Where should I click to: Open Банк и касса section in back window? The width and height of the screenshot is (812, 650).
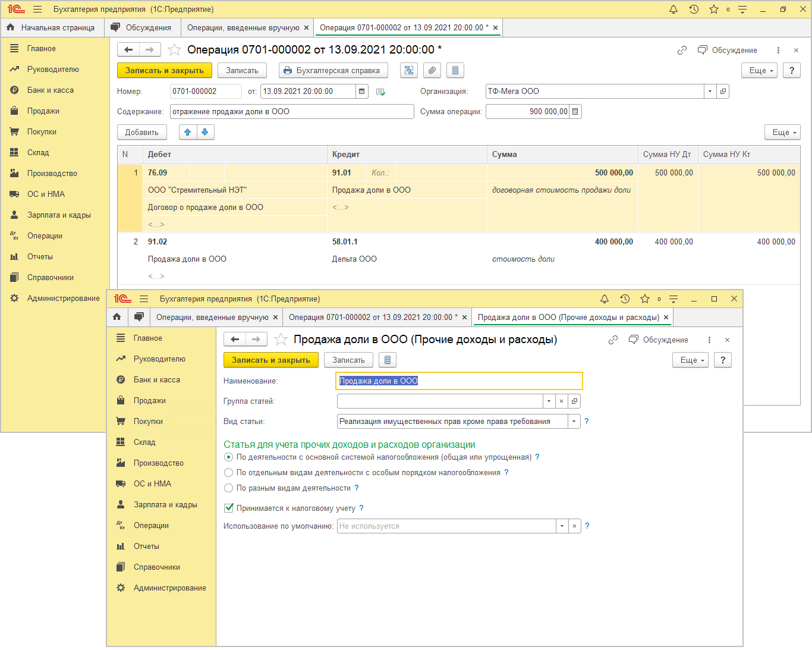click(51, 90)
